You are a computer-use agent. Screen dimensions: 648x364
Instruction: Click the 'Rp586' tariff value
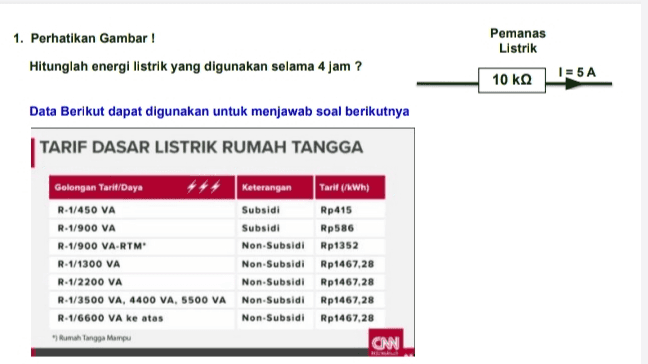click(337, 228)
